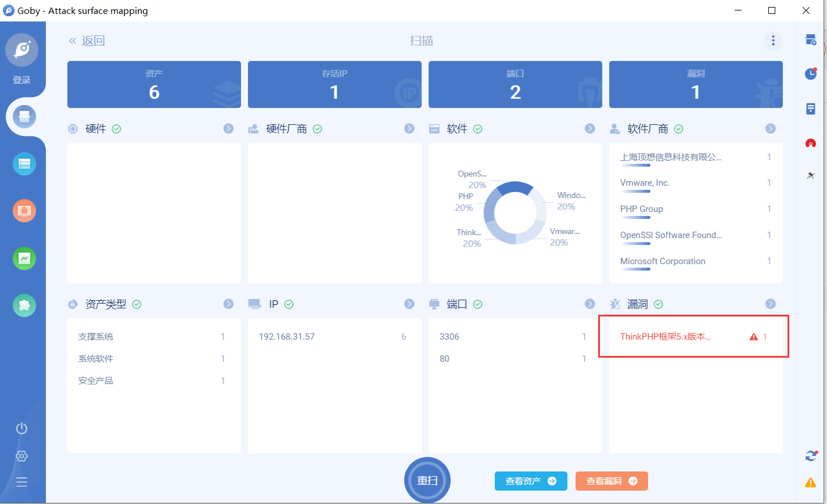Click the 查看漏洞 button

(x=612, y=481)
